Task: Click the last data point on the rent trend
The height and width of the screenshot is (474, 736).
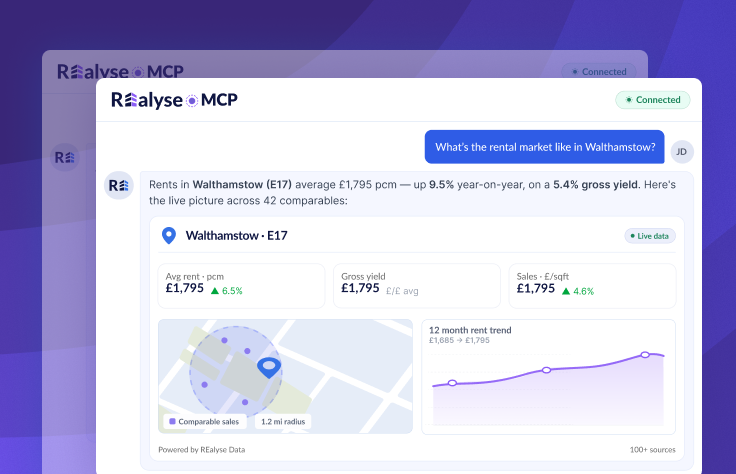Action: coord(645,355)
